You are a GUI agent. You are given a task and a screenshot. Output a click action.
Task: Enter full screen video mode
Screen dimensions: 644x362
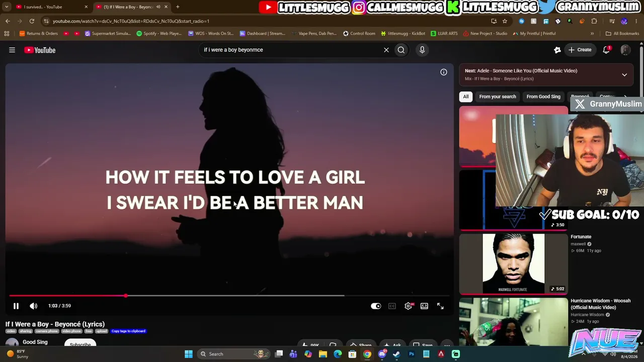click(x=440, y=306)
